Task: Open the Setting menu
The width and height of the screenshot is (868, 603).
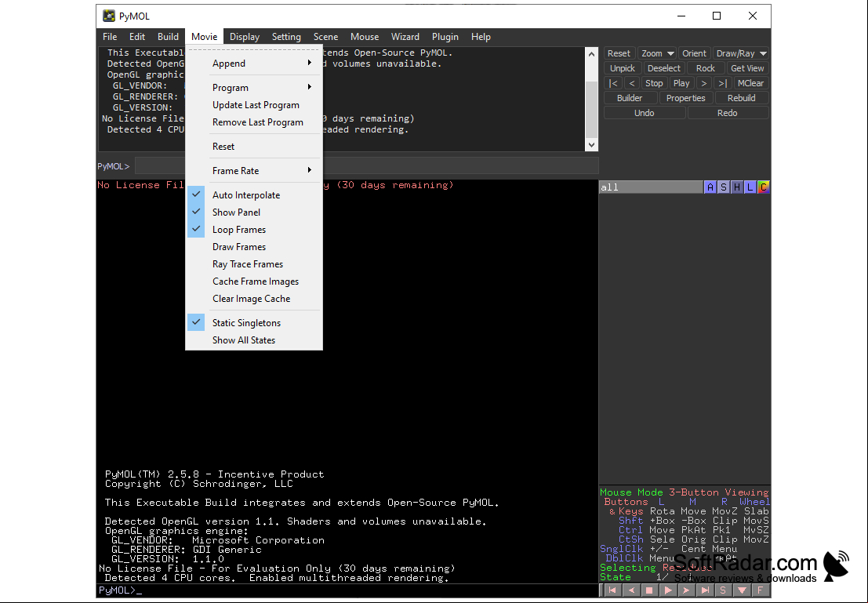Action: click(x=286, y=37)
